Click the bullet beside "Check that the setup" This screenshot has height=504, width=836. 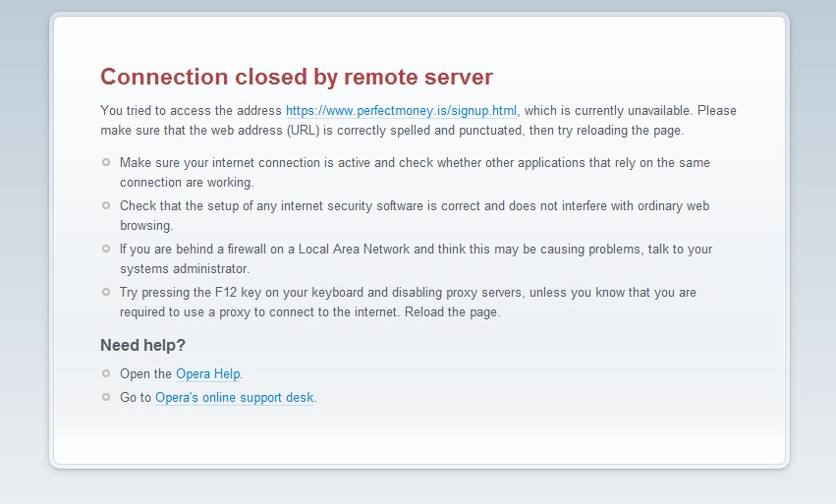106,205
